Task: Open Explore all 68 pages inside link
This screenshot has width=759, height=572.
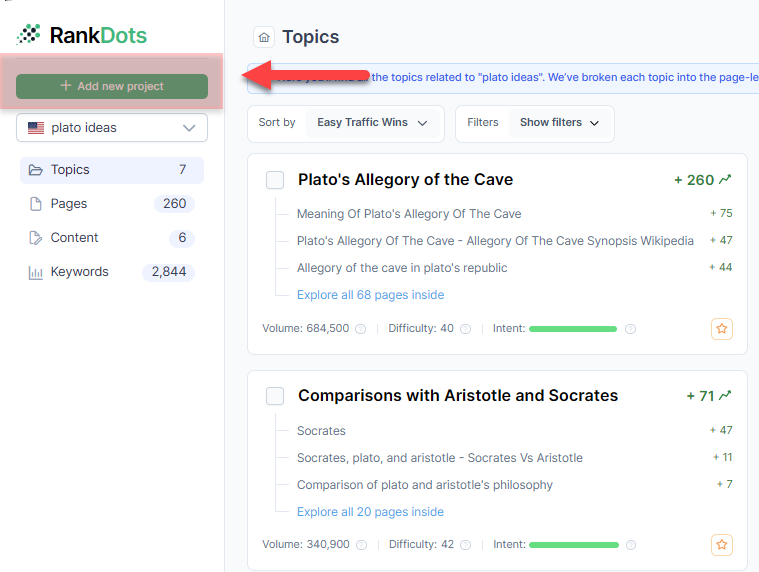Action: pyautogui.click(x=370, y=295)
